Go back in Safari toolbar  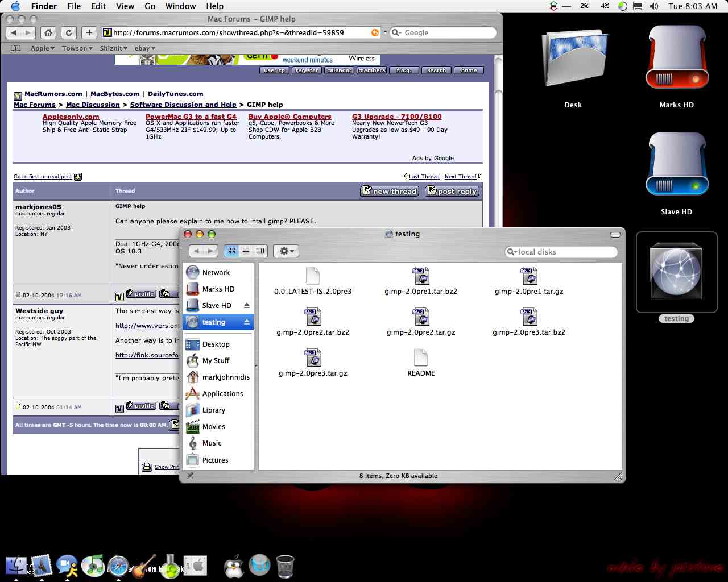tap(14, 32)
